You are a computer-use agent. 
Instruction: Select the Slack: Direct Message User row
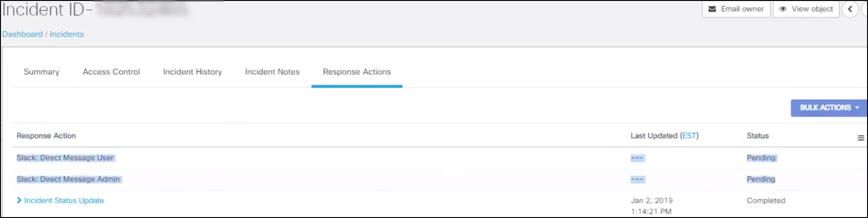coord(439,158)
